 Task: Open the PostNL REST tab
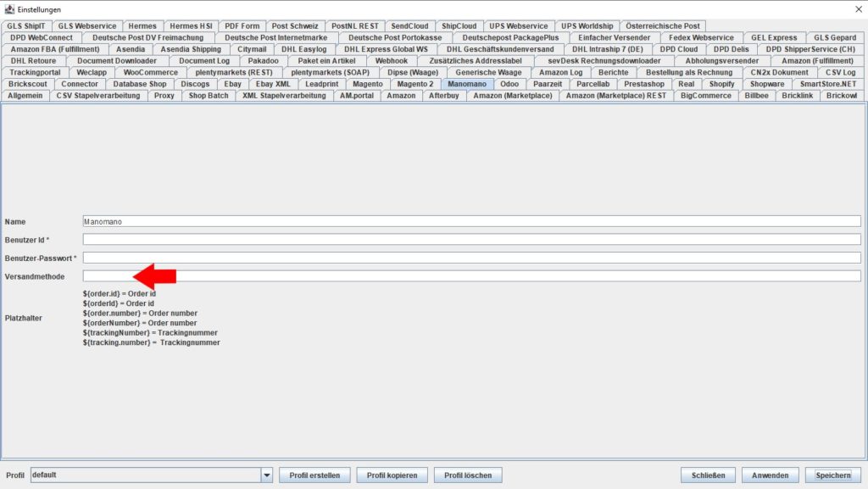point(355,26)
